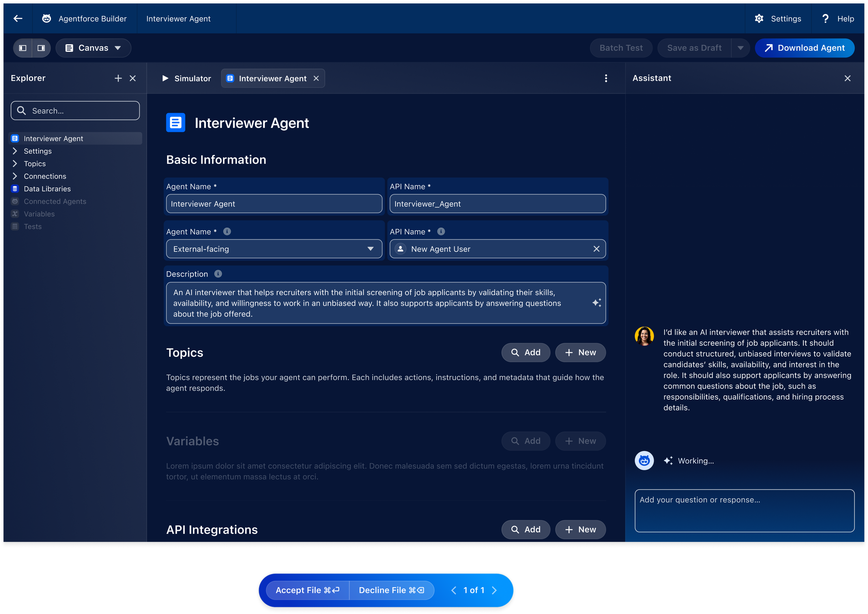868x614 pixels.
Task: Open the tab bar more-options menu
Action: pyautogui.click(x=606, y=78)
